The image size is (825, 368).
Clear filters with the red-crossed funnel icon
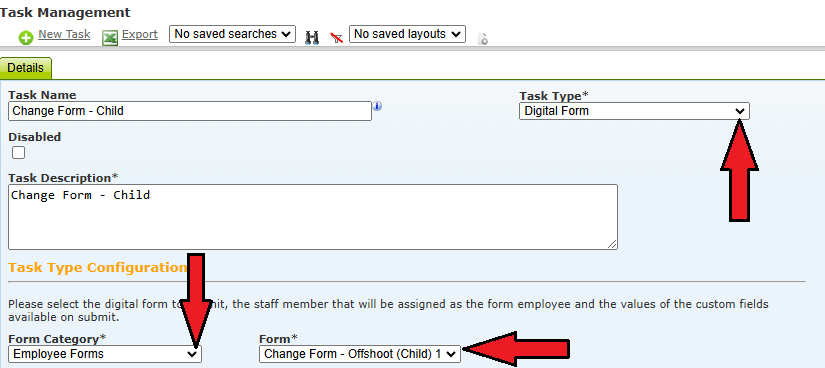coord(337,37)
